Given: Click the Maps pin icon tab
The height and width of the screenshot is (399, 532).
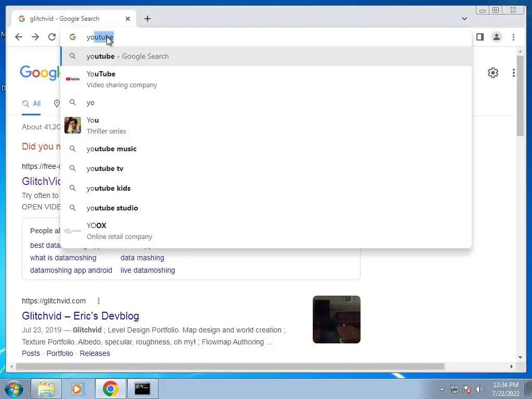Looking at the screenshot, I should [x=57, y=104].
